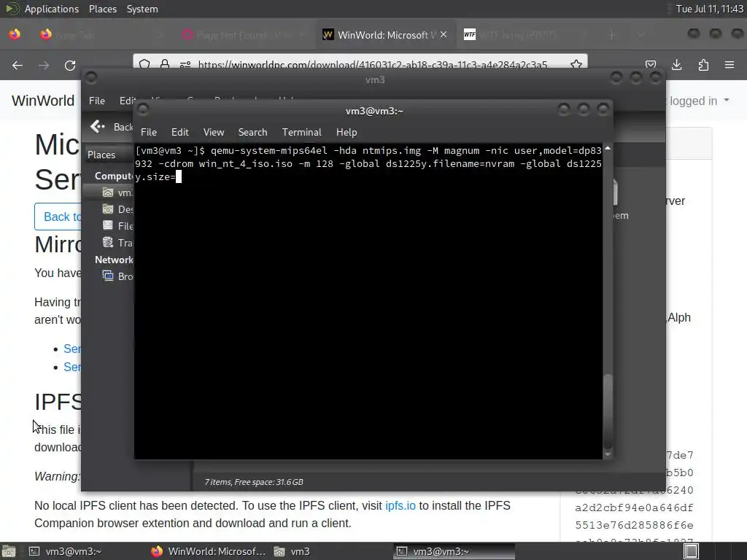
Task: Click terminal scrollbar up arrow
Action: pyautogui.click(x=608, y=149)
